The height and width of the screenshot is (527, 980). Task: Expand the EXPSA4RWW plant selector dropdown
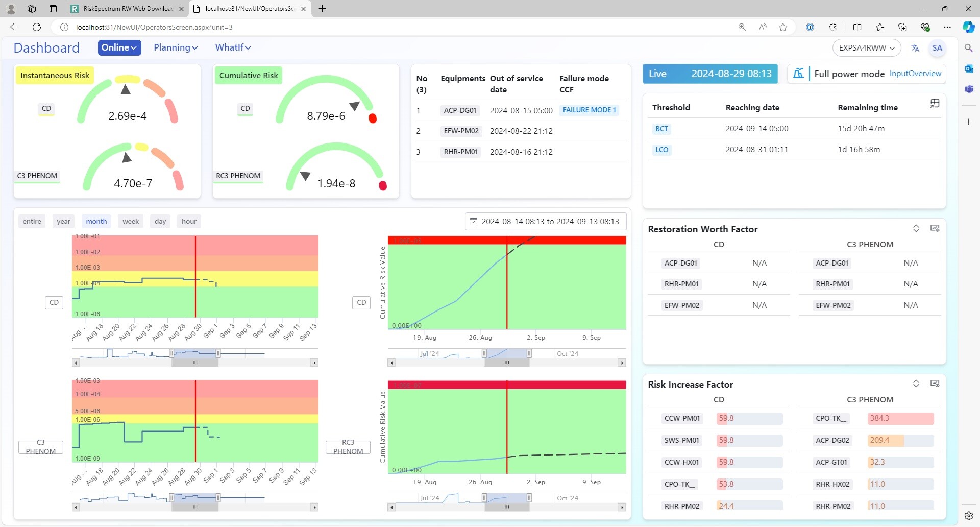tap(866, 47)
